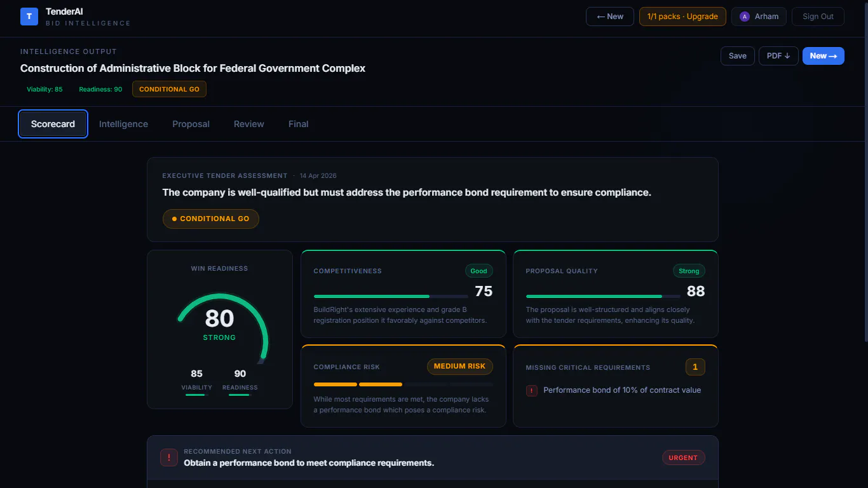868x488 pixels.
Task: Click the project title Construction of Administrative Block
Action: pos(193,68)
